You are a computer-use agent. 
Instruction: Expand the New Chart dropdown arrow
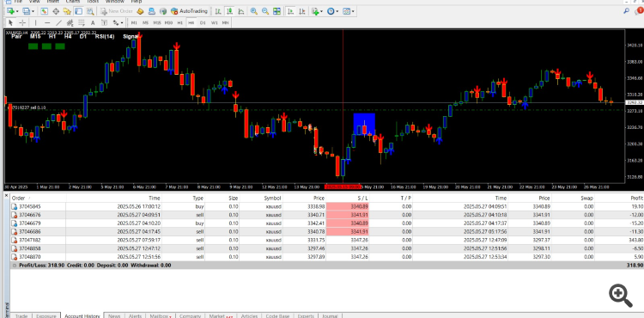(x=17, y=11)
